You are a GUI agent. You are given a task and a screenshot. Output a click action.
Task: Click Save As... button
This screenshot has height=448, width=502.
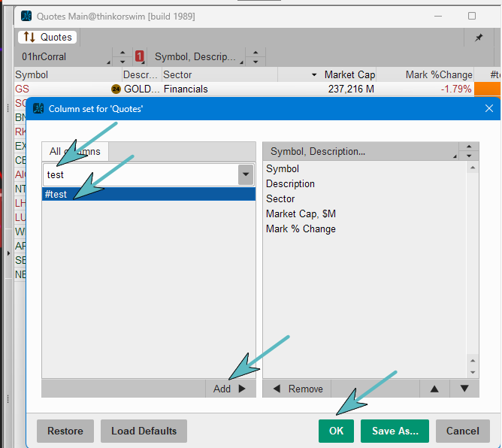pyautogui.click(x=395, y=431)
